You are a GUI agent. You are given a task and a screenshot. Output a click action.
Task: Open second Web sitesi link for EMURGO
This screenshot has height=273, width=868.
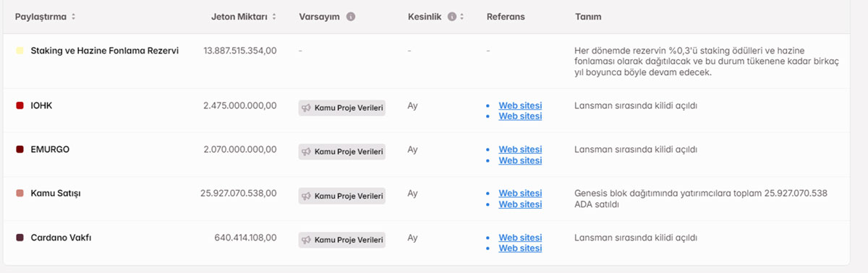click(520, 160)
